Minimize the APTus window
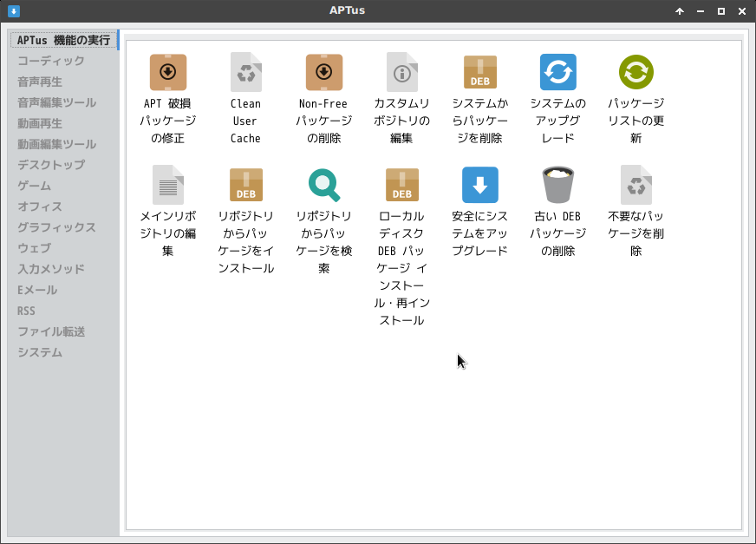The image size is (756, 544). pyautogui.click(x=701, y=11)
